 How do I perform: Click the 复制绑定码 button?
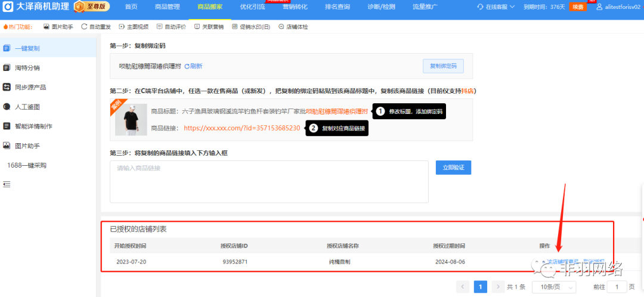pyautogui.click(x=443, y=66)
